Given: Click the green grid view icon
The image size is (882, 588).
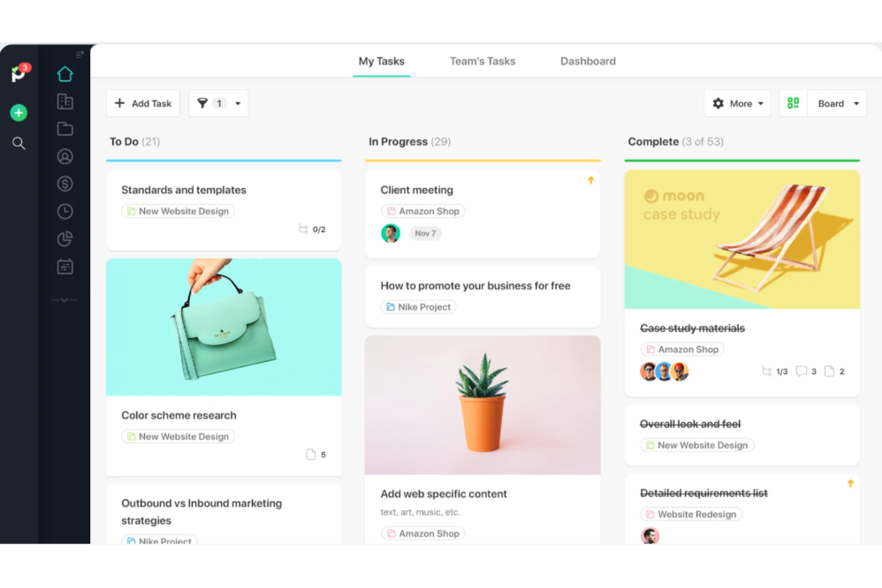Looking at the screenshot, I should [x=793, y=103].
